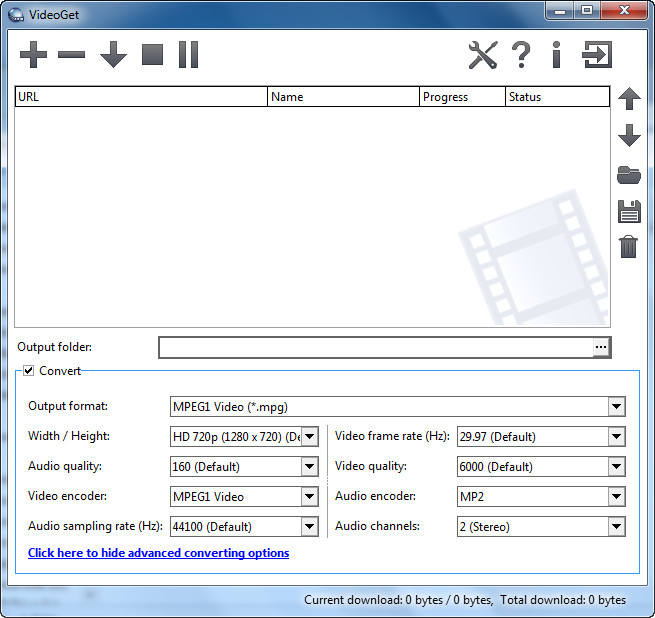Start download with the down-arrow toolbar icon
The height and width of the screenshot is (618, 655).
click(113, 54)
